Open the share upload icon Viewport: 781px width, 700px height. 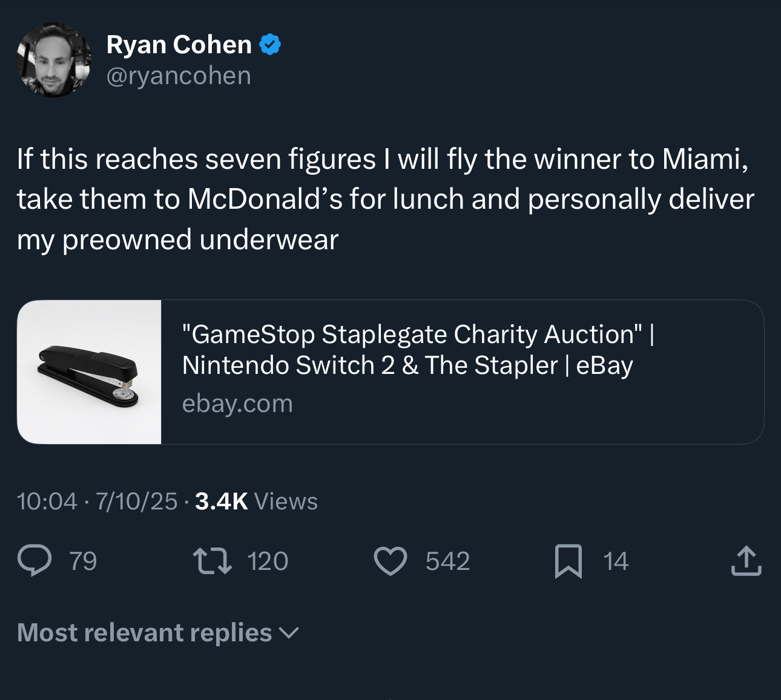[x=746, y=560]
